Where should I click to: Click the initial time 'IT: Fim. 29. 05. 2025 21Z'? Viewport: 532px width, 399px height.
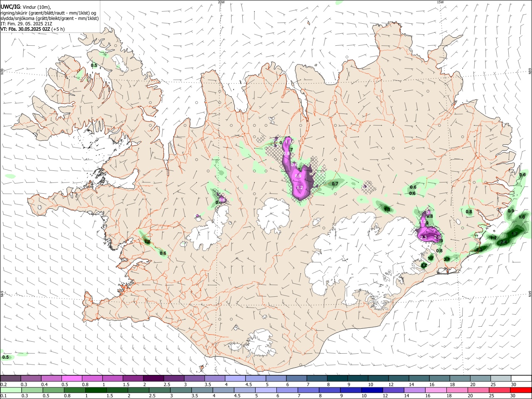tap(26, 24)
